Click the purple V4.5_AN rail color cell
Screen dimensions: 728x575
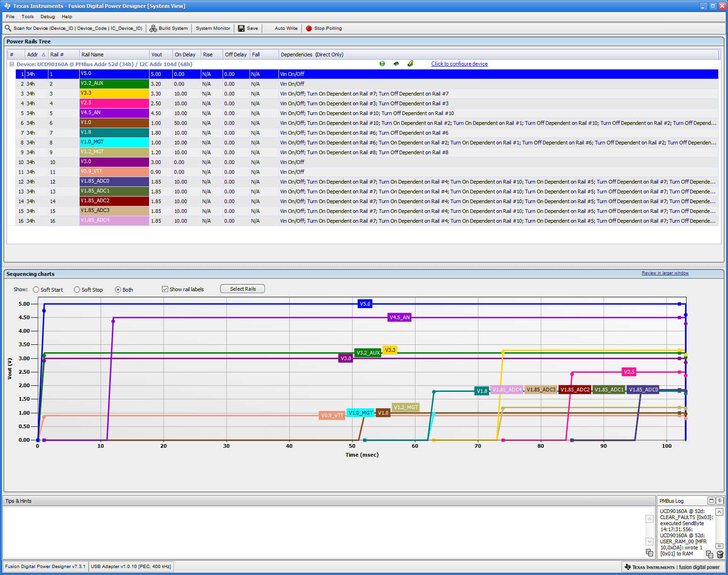[x=114, y=113]
